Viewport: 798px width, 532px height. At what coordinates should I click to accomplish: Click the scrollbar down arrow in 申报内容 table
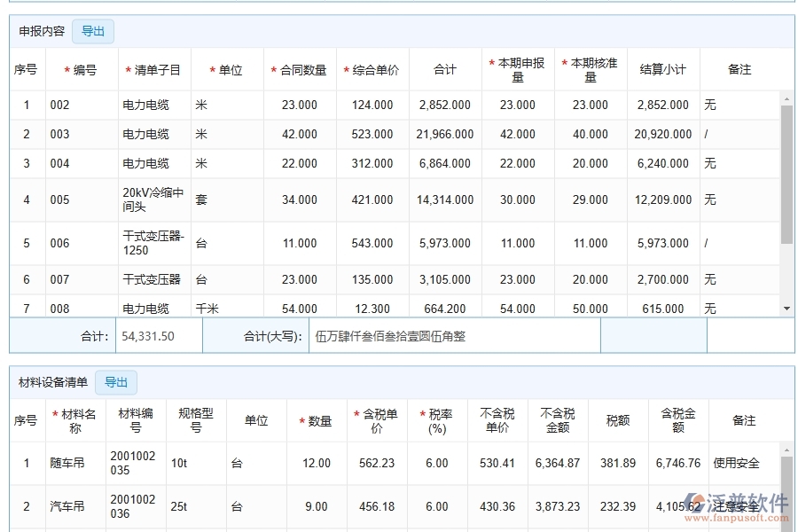click(786, 309)
